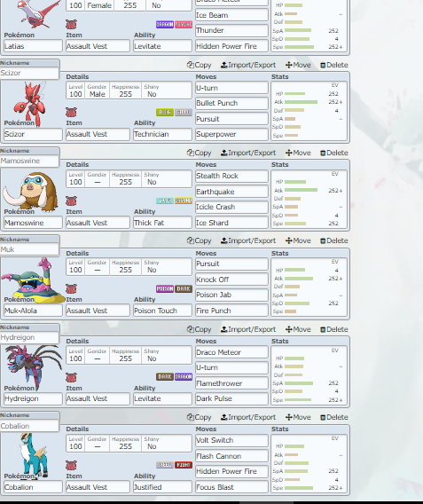Click the Delete icon above Hydreigon

tap(323, 330)
